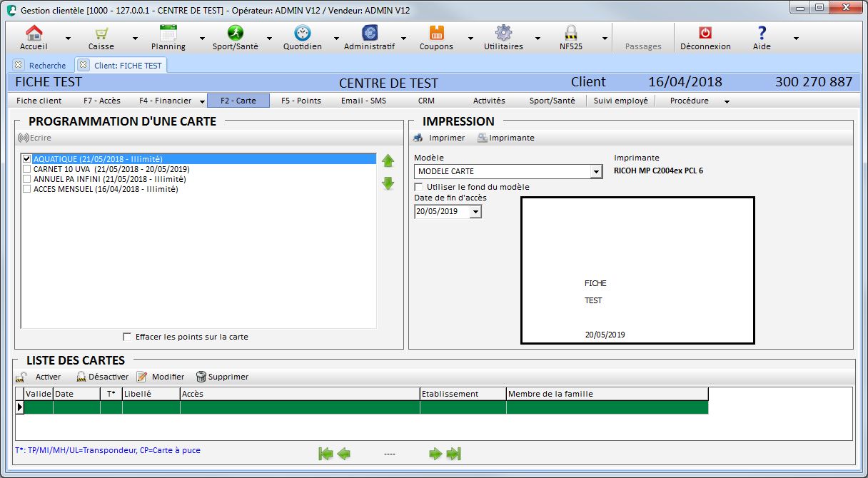
Task: Open the F5 - Points tab
Action: [x=301, y=101]
